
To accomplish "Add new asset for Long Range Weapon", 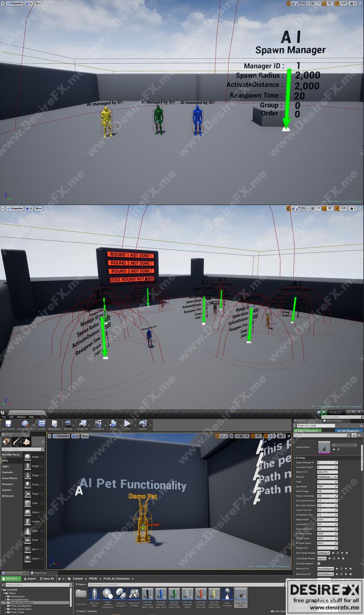I will [338, 558].
